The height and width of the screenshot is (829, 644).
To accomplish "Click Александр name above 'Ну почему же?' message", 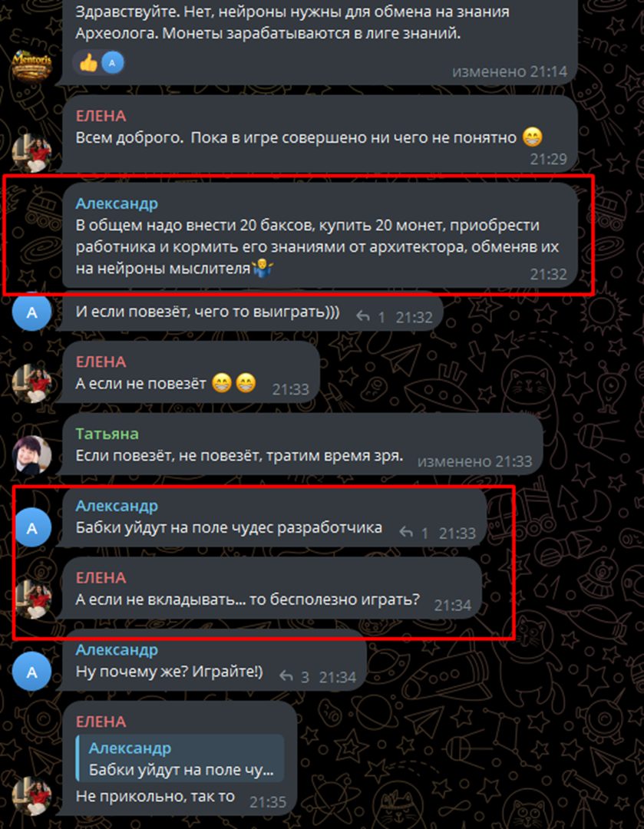I will [117, 649].
